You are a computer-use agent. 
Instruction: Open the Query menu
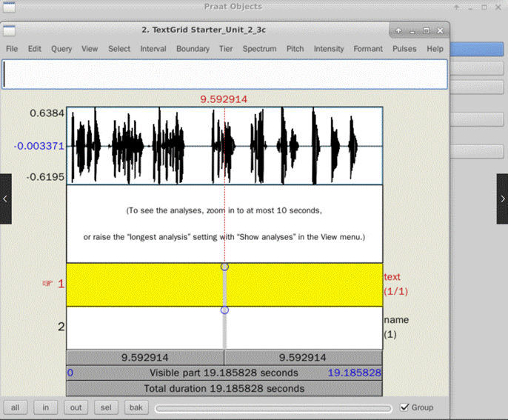tap(61, 49)
